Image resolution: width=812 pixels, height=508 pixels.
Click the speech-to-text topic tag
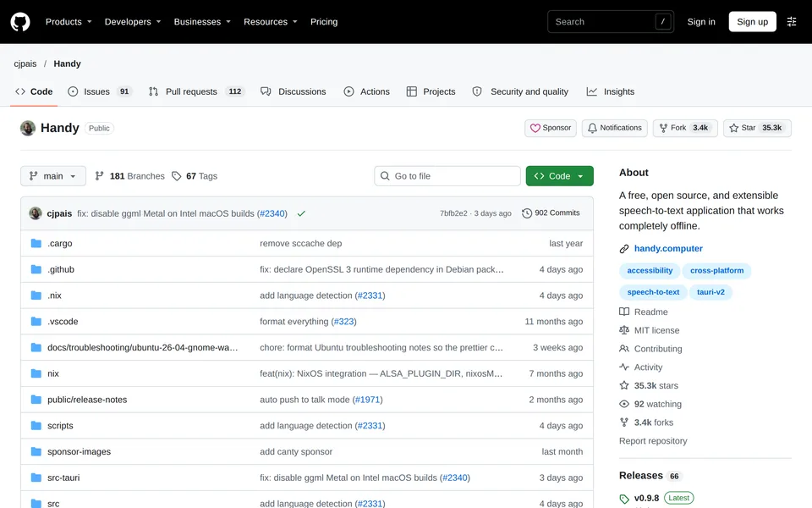pos(653,292)
